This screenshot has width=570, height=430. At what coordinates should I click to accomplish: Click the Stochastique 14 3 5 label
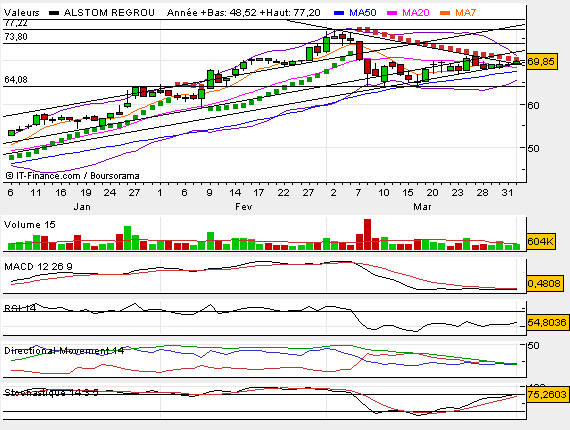(x=51, y=393)
